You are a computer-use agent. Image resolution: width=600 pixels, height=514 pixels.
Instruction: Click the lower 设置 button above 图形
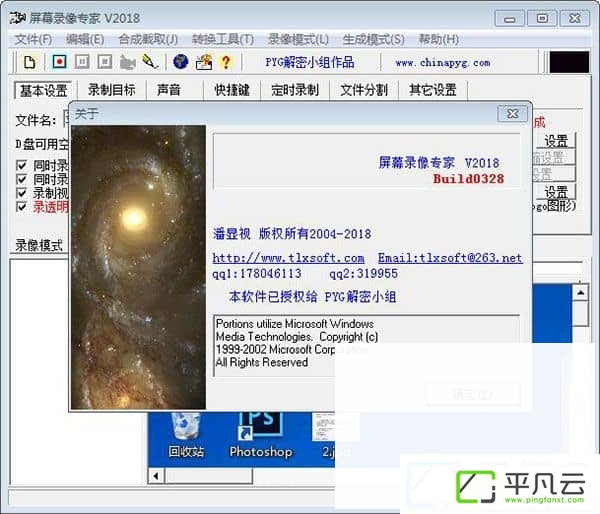[x=556, y=192]
